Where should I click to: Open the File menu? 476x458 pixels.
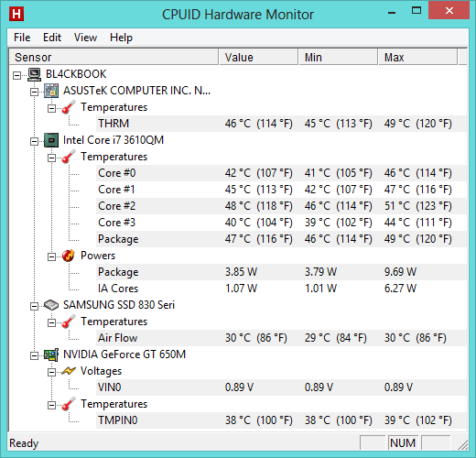point(22,38)
